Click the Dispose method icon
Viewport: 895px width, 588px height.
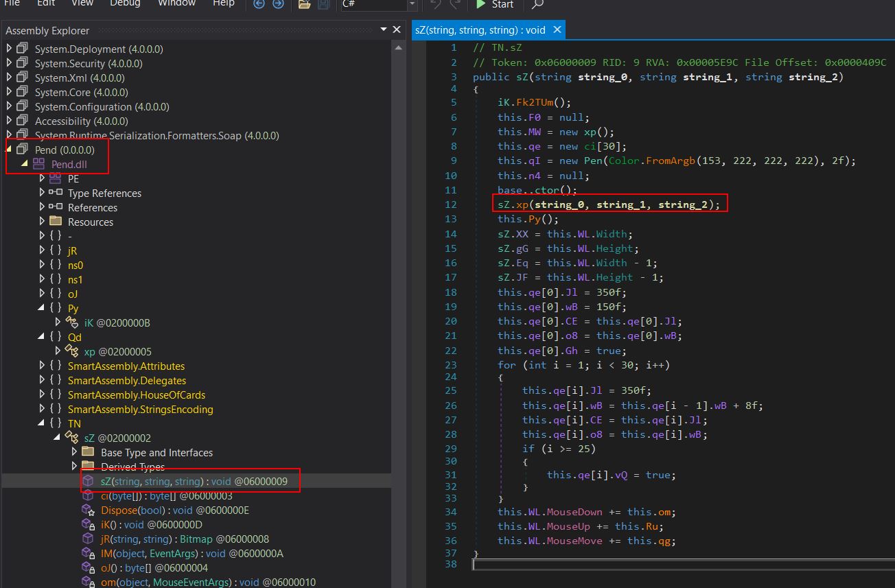pyautogui.click(x=89, y=510)
